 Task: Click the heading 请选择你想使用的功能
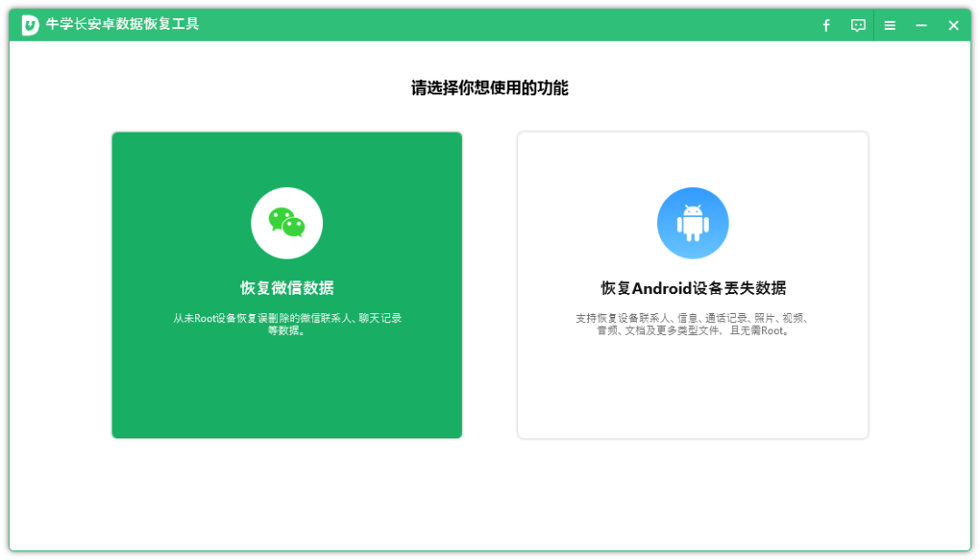[489, 88]
